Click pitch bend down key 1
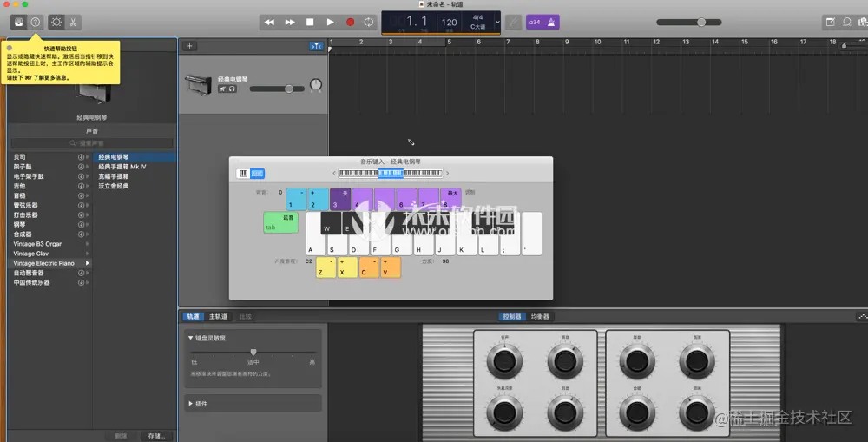 click(x=296, y=199)
